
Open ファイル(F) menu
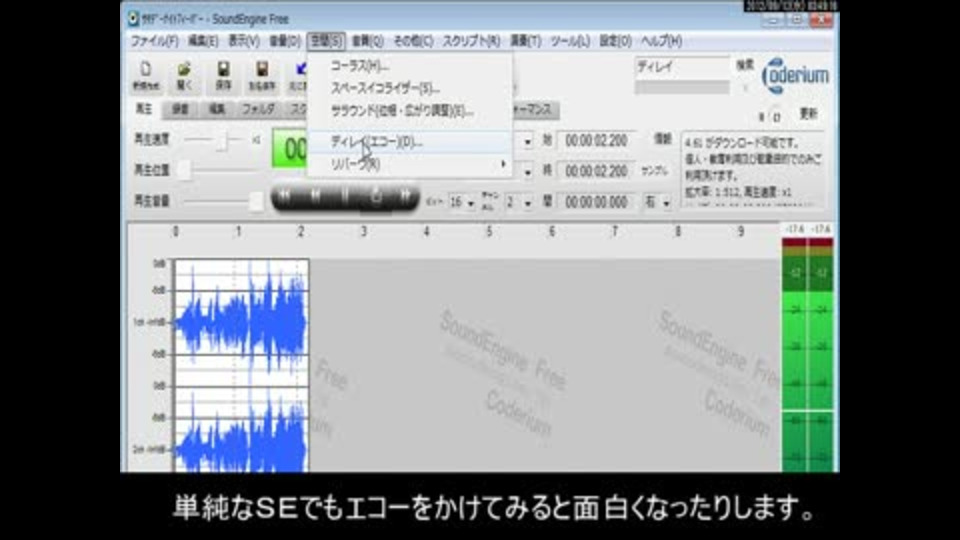(x=154, y=41)
